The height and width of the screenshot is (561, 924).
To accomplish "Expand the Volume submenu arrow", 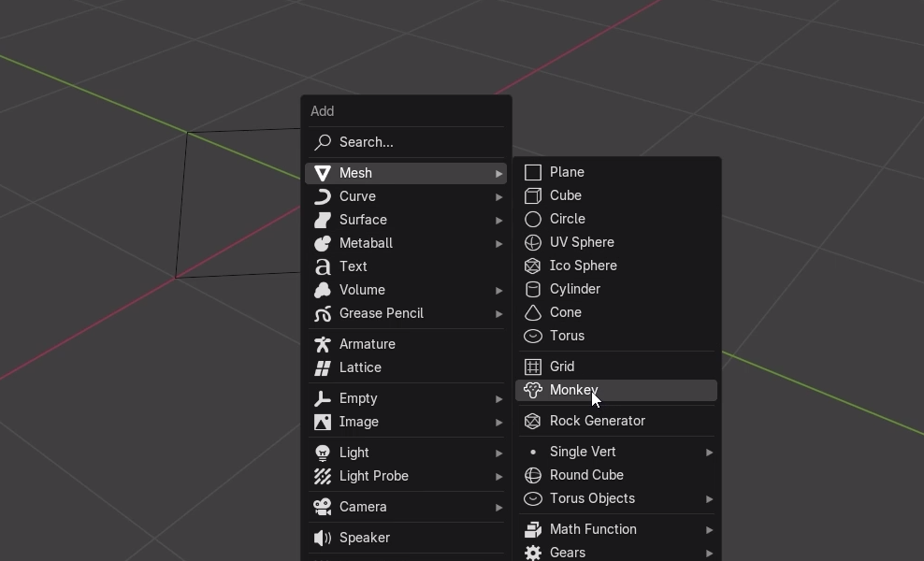I will [x=498, y=291].
